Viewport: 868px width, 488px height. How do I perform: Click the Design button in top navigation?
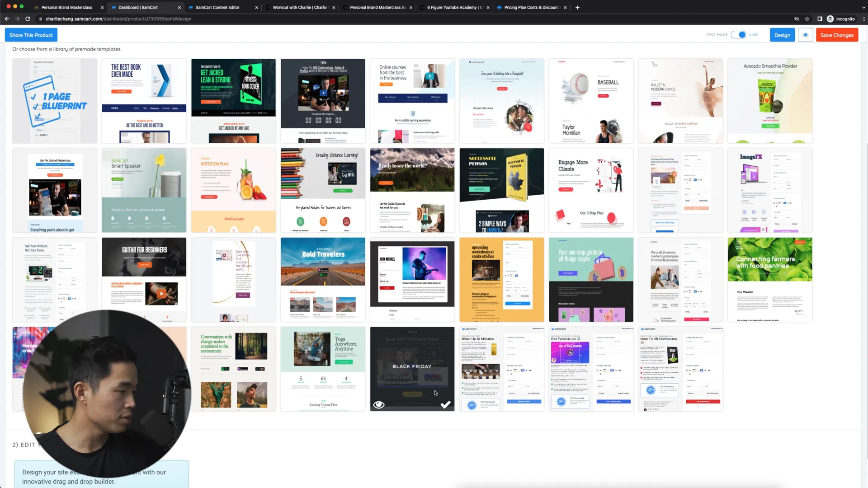[x=783, y=34]
